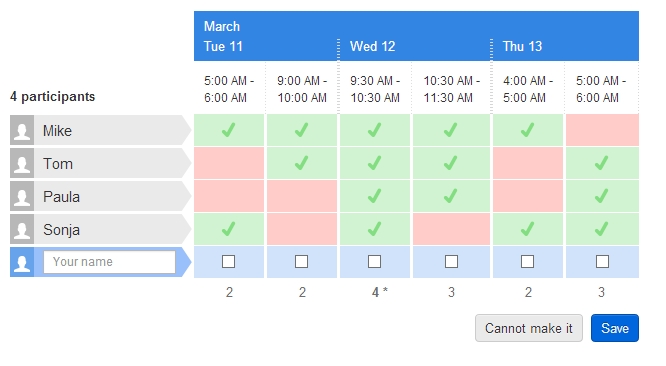Focus the Your name input field

110,262
